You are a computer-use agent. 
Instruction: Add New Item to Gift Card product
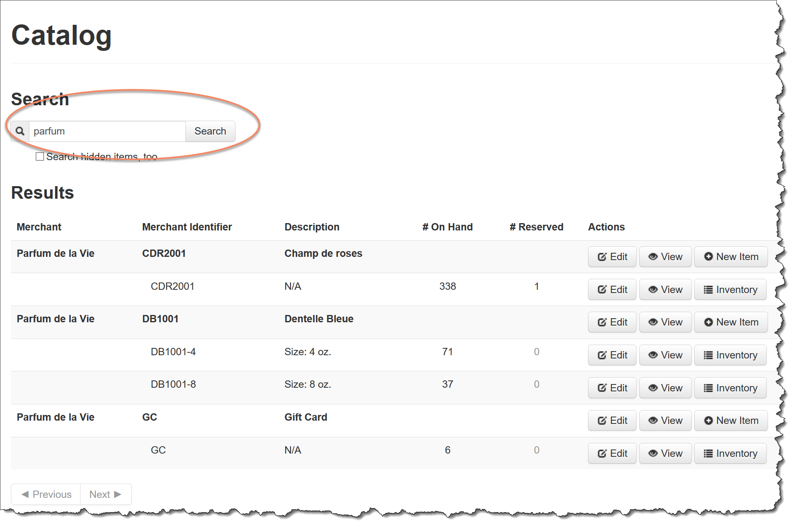[x=730, y=421]
